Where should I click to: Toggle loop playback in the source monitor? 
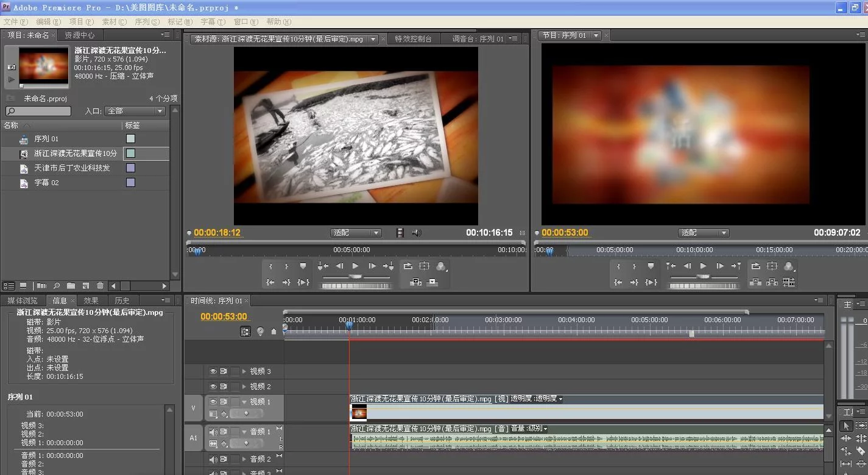tap(408, 266)
